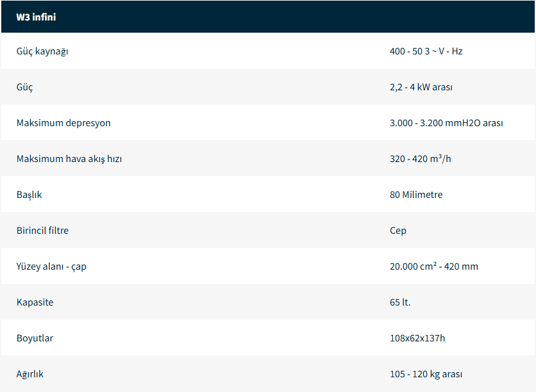
Task: Click the value '400 - 50 3 ~ V - Hz'
Action: (x=426, y=51)
